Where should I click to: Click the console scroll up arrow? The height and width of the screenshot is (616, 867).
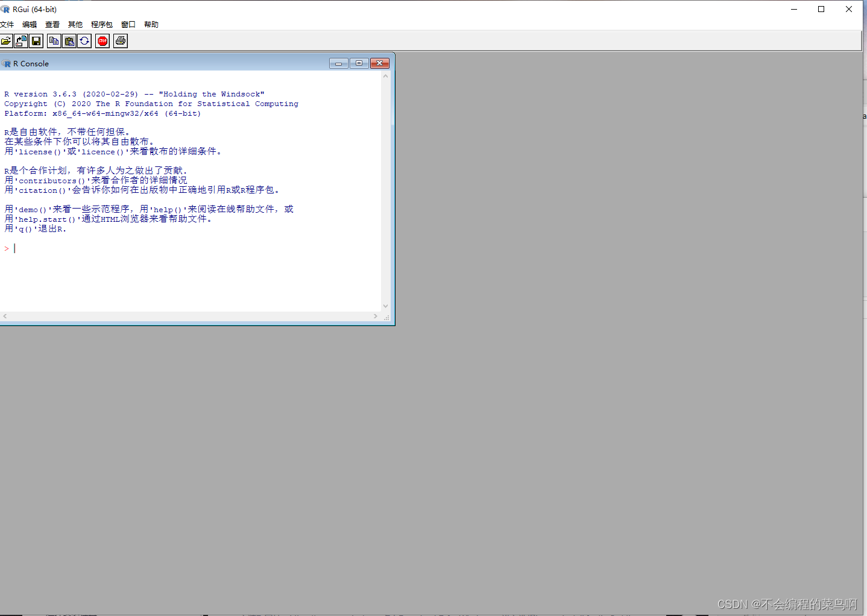(385, 77)
